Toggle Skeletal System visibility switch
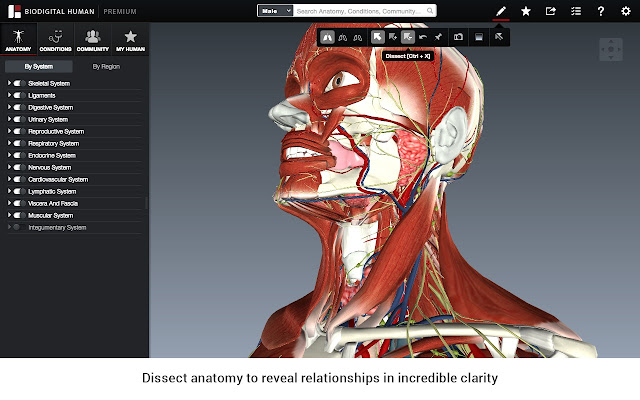640x400 pixels. (x=18, y=83)
